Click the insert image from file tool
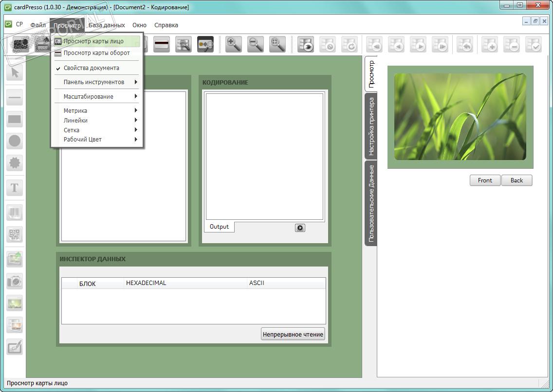The image size is (553, 392). click(15, 259)
